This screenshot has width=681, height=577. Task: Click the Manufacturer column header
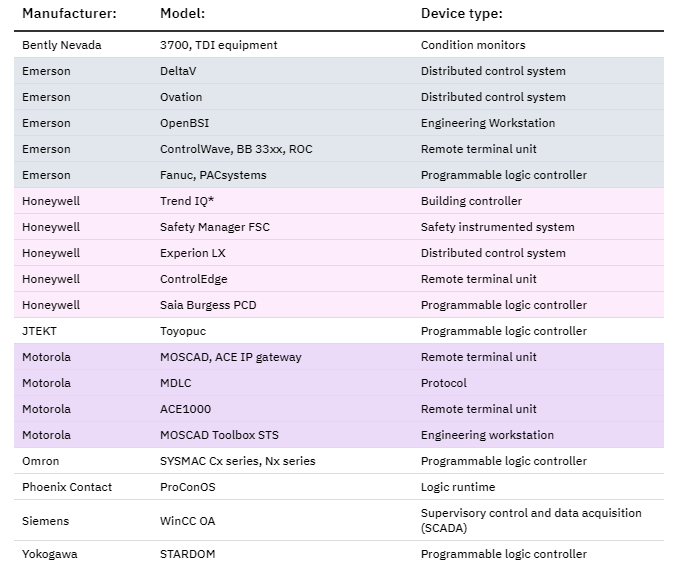[x=69, y=14]
